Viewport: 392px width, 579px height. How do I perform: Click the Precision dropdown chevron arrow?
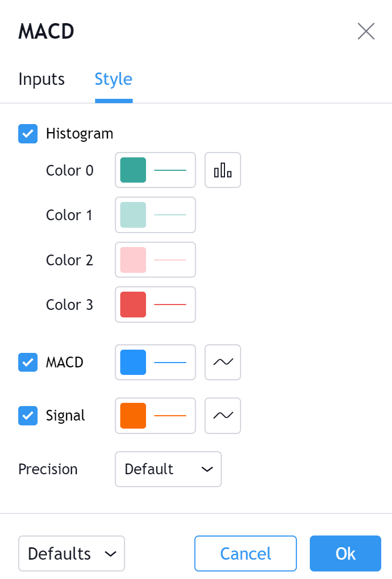click(207, 469)
